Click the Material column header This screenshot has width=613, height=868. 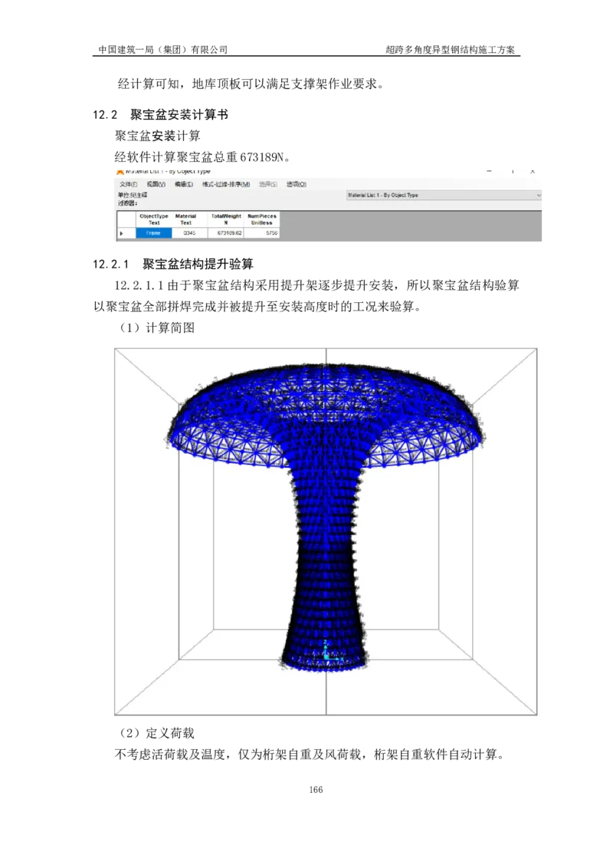(x=186, y=219)
